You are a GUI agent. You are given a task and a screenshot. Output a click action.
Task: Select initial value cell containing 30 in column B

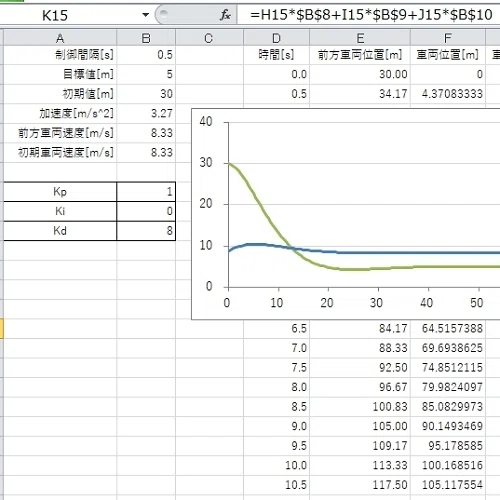[146, 94]
